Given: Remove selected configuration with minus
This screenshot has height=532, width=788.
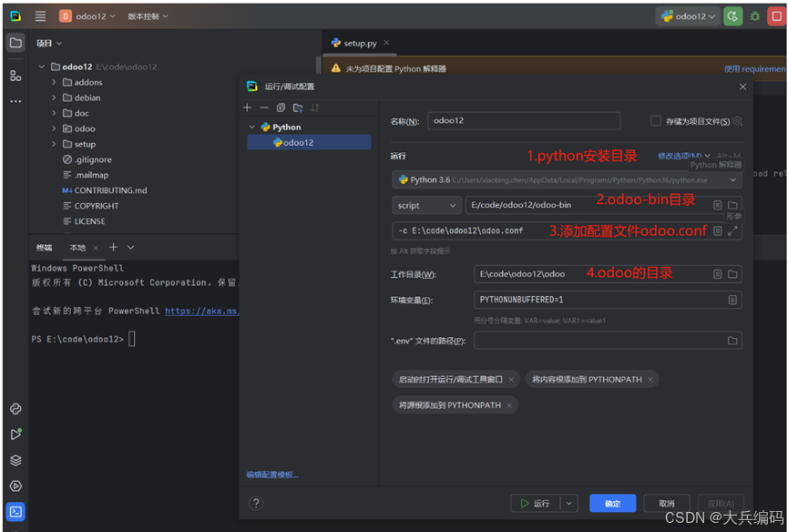Looking at the screenshot, I should pos(264,107).
